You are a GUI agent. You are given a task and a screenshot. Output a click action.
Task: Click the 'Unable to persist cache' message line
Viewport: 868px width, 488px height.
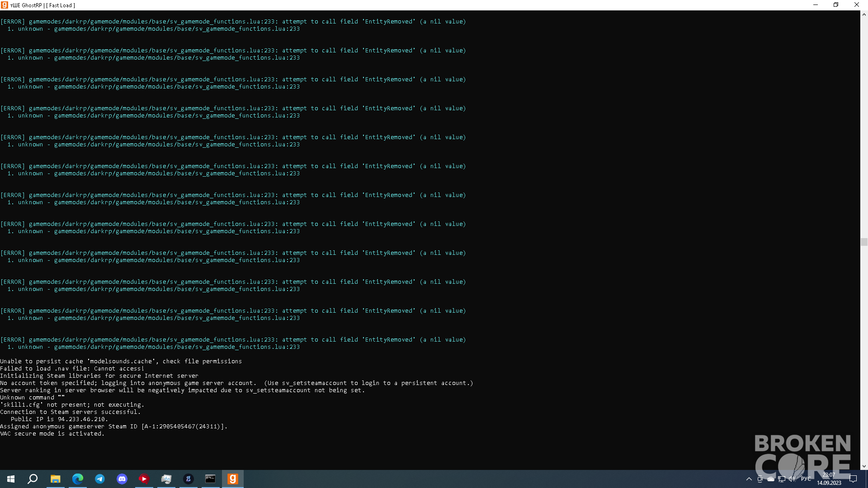121,361
